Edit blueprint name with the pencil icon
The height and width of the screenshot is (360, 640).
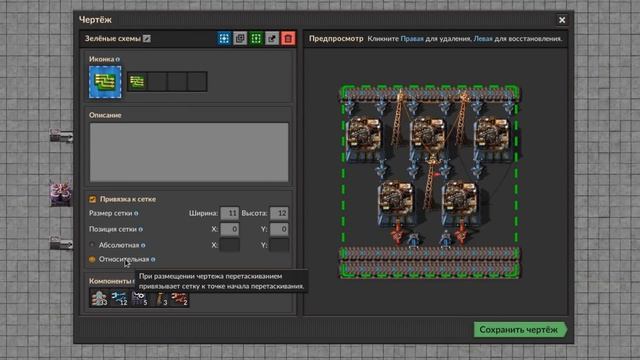point(147,38)
